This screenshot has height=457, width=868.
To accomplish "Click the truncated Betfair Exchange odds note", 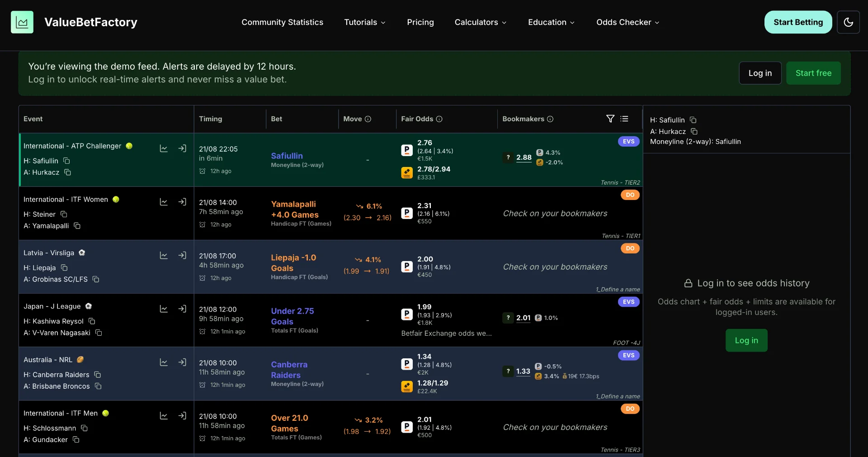I will [446, 333].
